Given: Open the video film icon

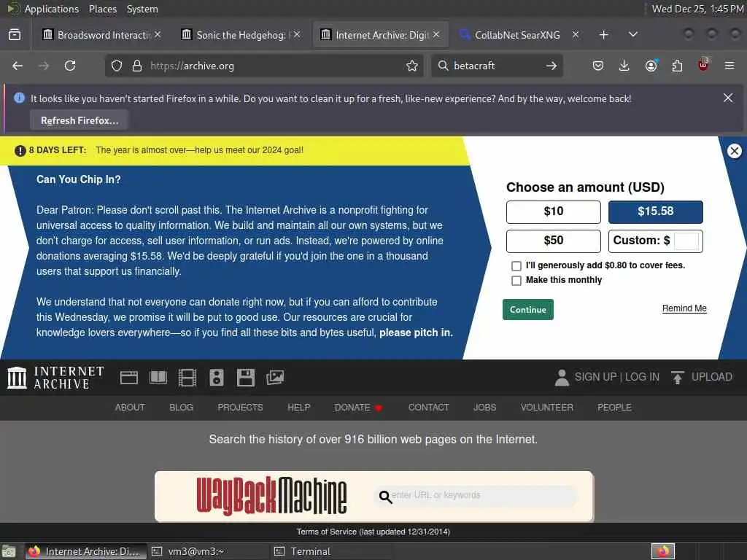Looking at the screenshot, I should tap(187, 378).
